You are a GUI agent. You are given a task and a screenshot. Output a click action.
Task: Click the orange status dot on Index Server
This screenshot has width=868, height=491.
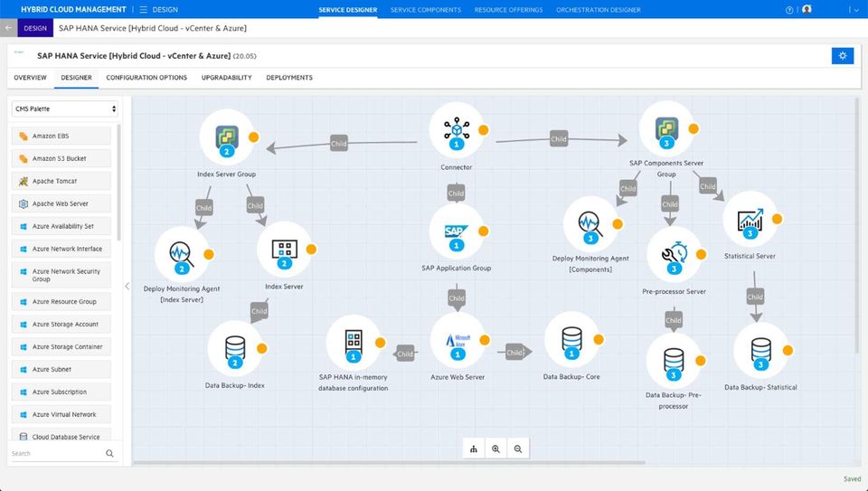point(311,249)
